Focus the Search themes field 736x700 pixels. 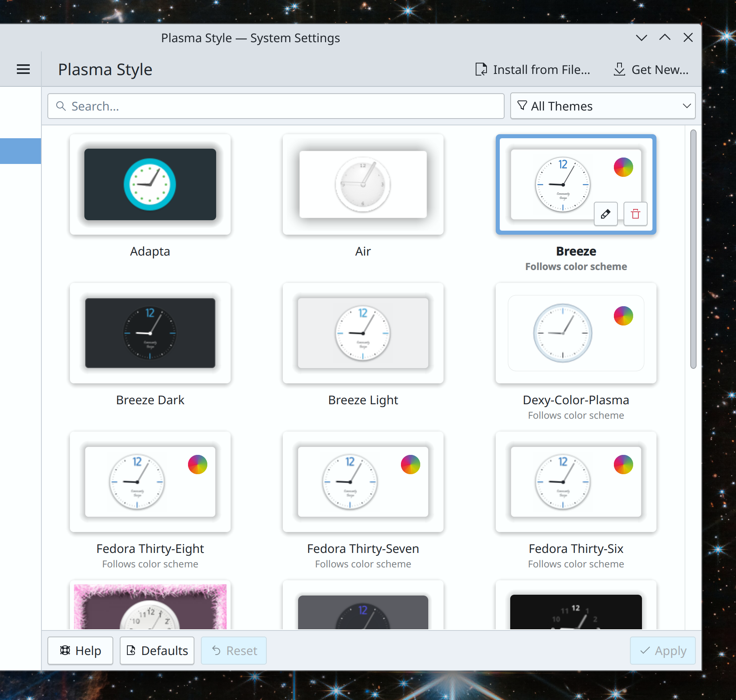point(276,106)
